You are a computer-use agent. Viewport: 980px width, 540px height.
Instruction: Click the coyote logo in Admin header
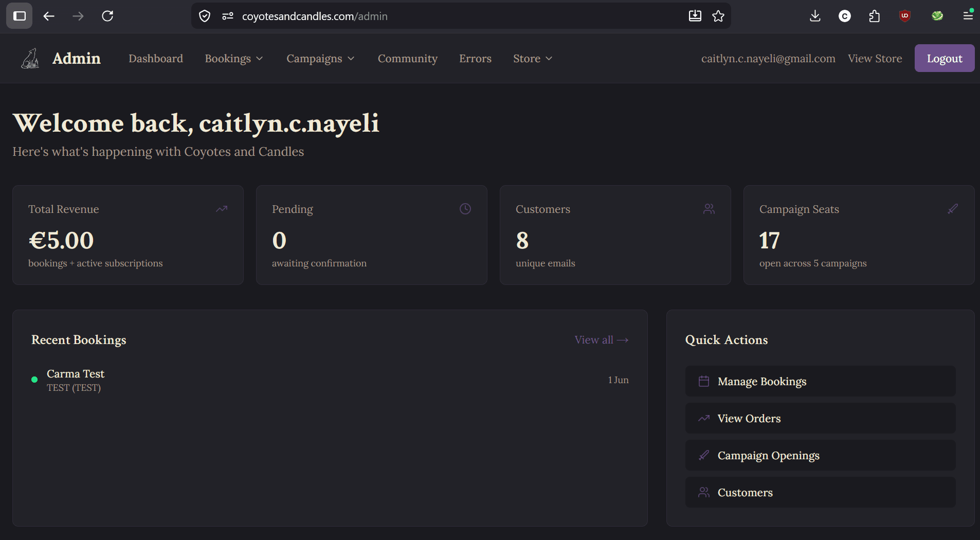(x=30, y=58)
